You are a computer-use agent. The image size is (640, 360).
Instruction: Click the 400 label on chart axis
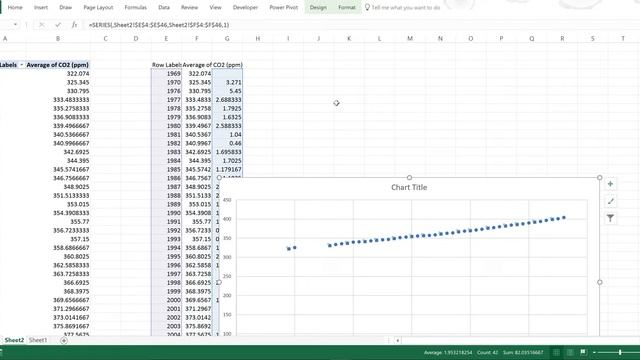(x=227, y=219)
